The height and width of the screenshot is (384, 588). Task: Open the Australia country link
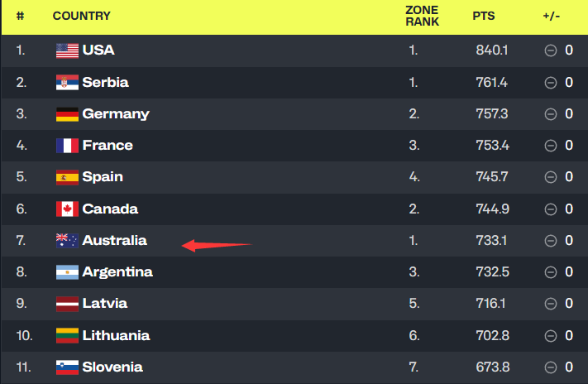114,241
